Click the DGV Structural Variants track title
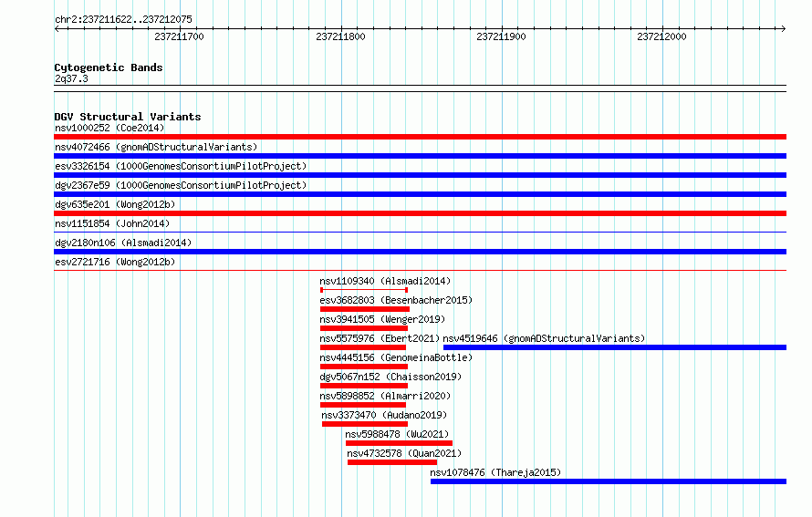This screenshot has width=812, height=517. coord(128,117)
